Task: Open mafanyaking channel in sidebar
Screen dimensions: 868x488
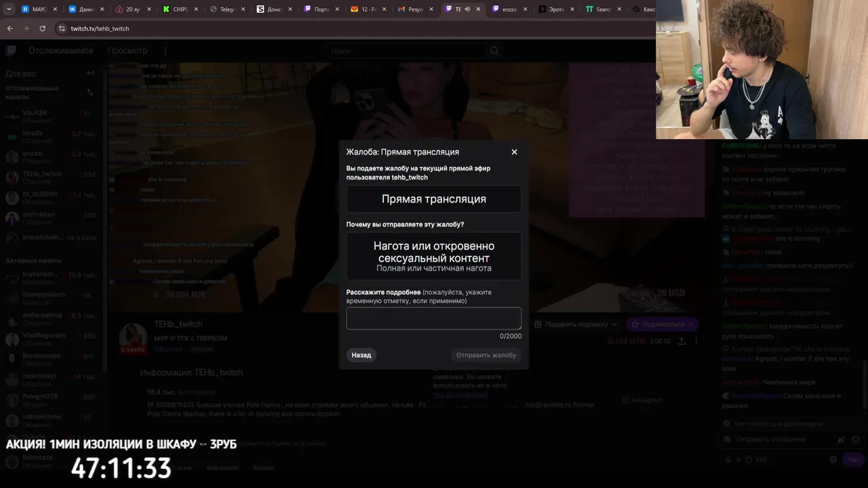Action: coord(51,319)
